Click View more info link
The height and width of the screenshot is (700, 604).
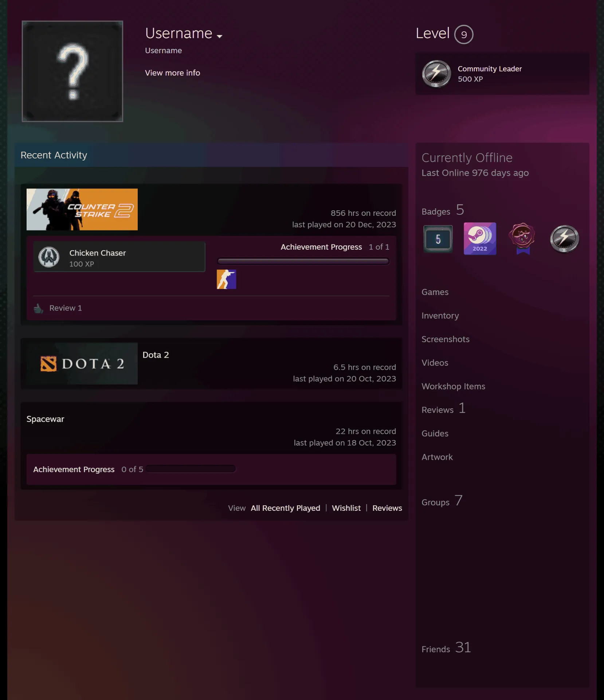coord(172,73)
